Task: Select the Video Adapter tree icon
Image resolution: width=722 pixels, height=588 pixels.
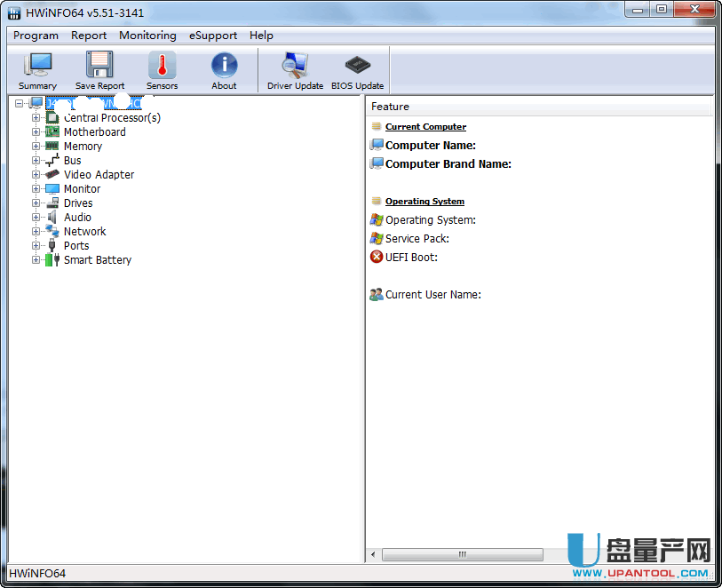Action: (52, 175)
